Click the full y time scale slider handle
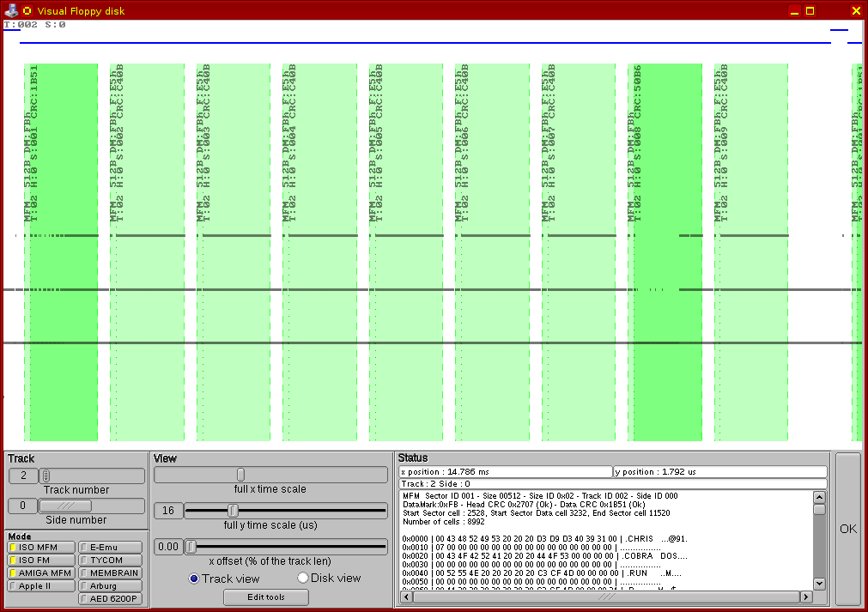This screenshot has width=868, height=612. click(233, 511)
